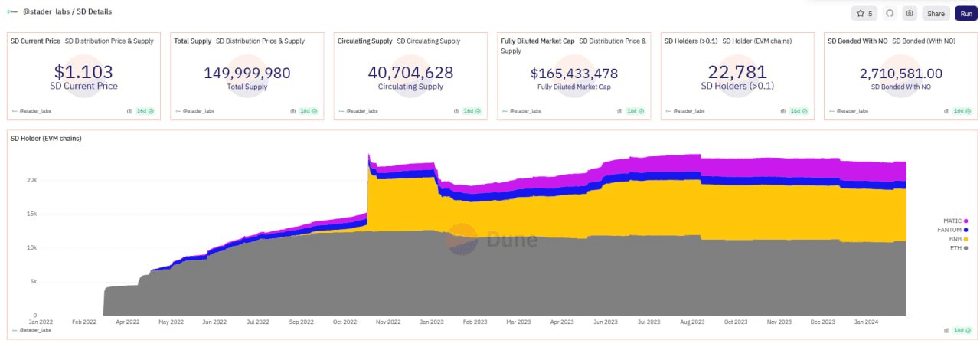
Task: Click camera icon on SD Holders (>0.1) card
Action: click(x=783, y=111)
